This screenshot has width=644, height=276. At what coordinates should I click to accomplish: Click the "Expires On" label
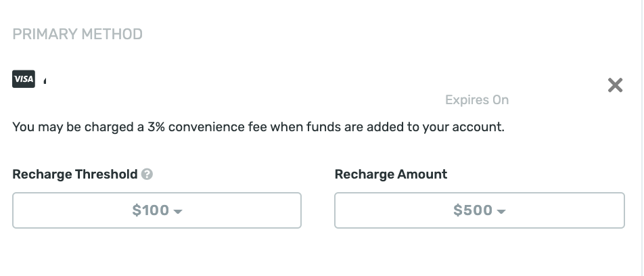[x=477, y=100]
